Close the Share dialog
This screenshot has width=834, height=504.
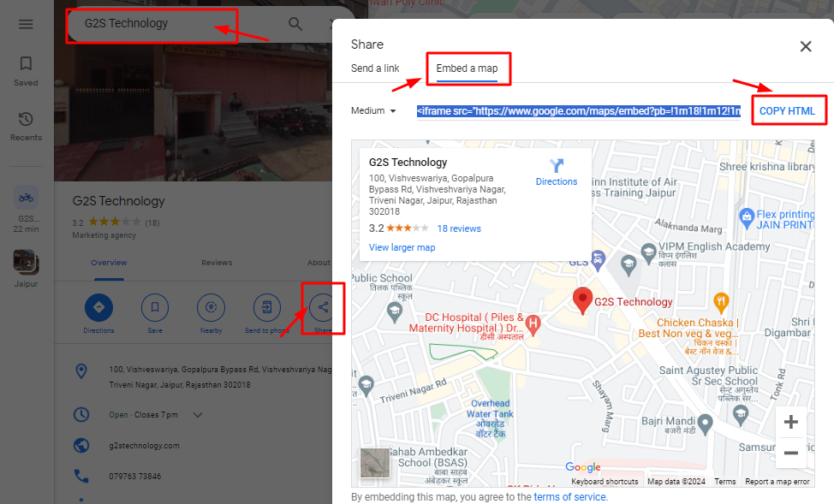coord(805,47)
